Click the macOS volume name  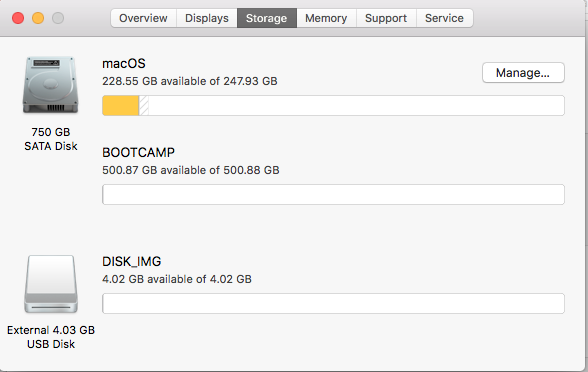click(x=124, y=63)
